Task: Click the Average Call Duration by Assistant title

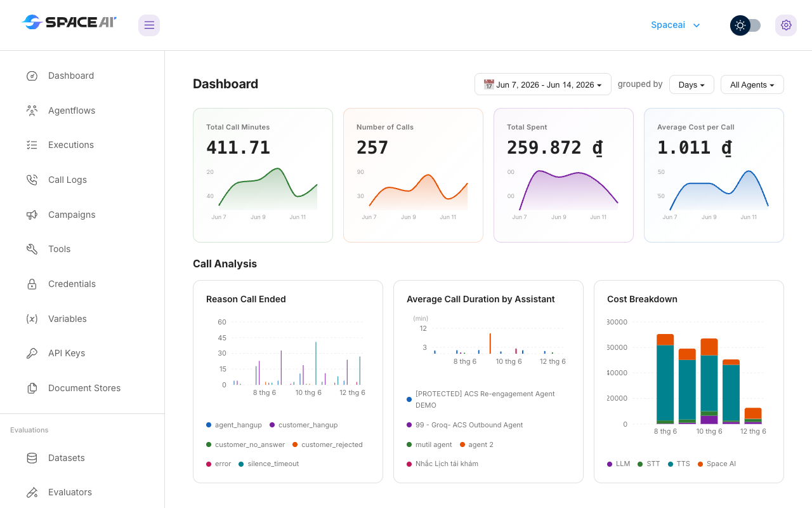Action: pos(481,299)
